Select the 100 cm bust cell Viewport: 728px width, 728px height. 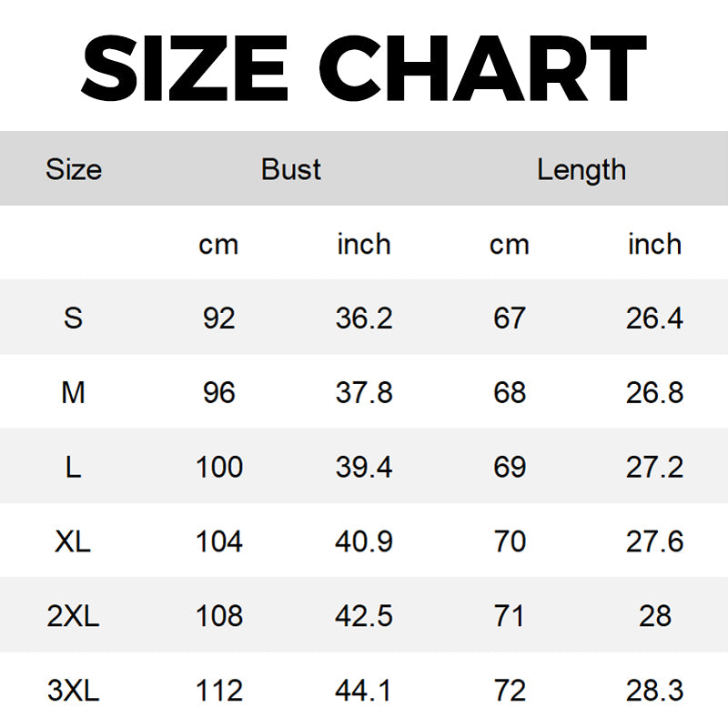coord(218,467)
